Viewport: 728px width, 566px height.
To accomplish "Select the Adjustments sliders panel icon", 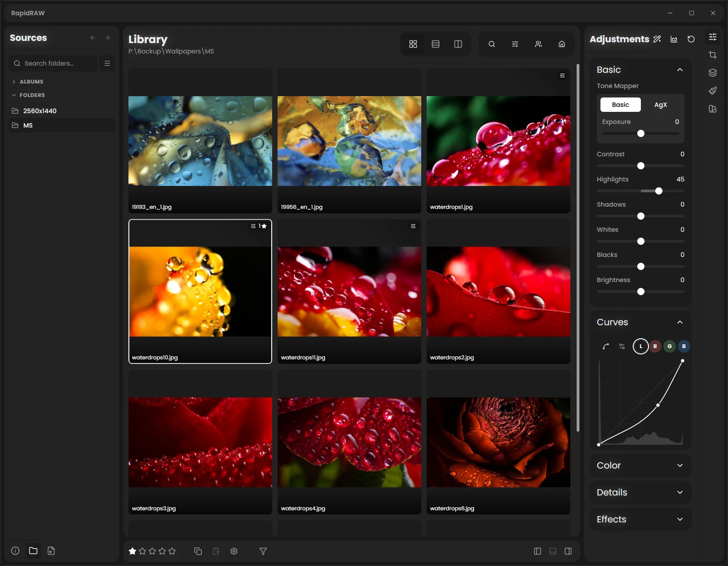I will [x=713, y=37].
